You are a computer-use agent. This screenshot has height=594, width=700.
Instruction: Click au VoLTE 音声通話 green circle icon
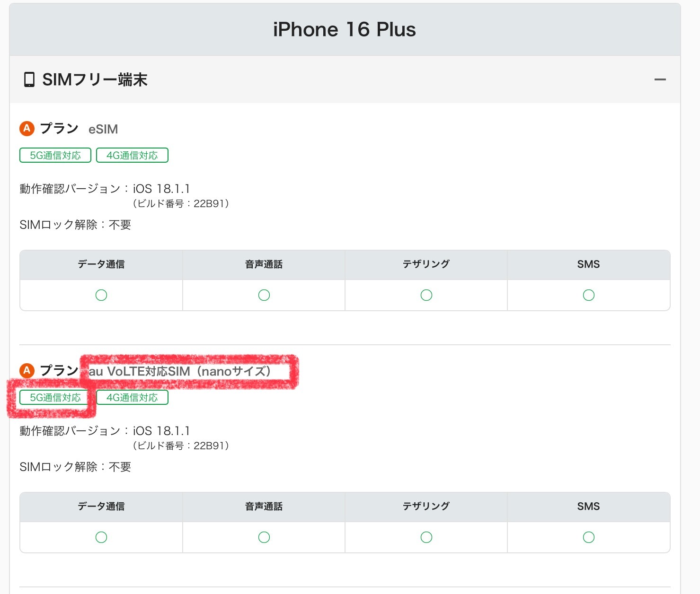tap(264, 537)
